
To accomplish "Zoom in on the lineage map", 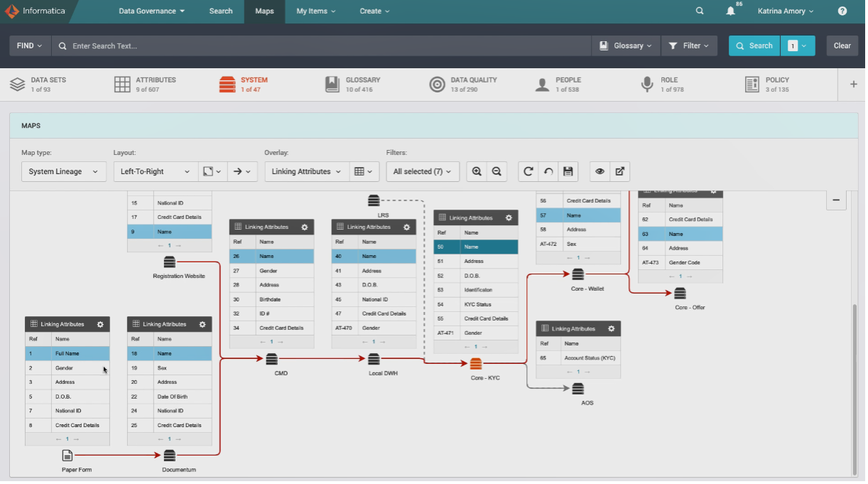I will click(x=477, y=171).
